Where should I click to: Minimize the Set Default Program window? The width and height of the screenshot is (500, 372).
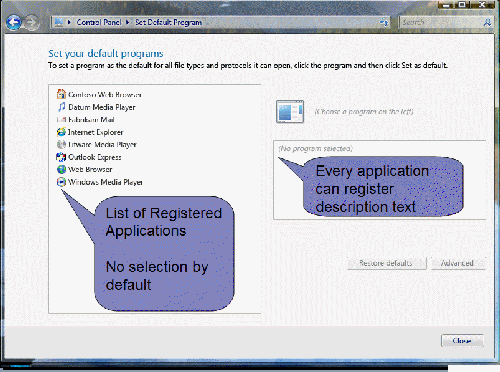pyautogui.click(x=447, y=5)
